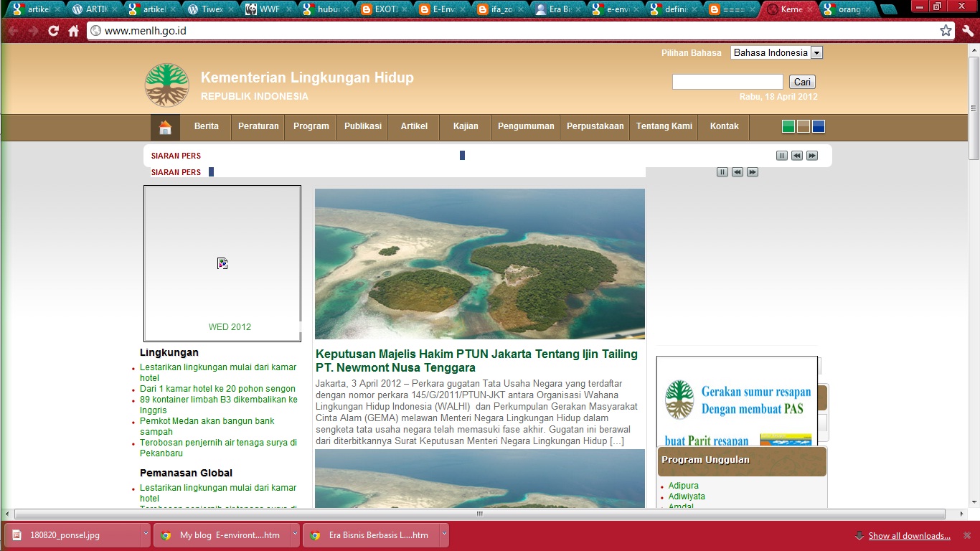
Task: Bookmark this page with the star icon
Action: (946, 31)
